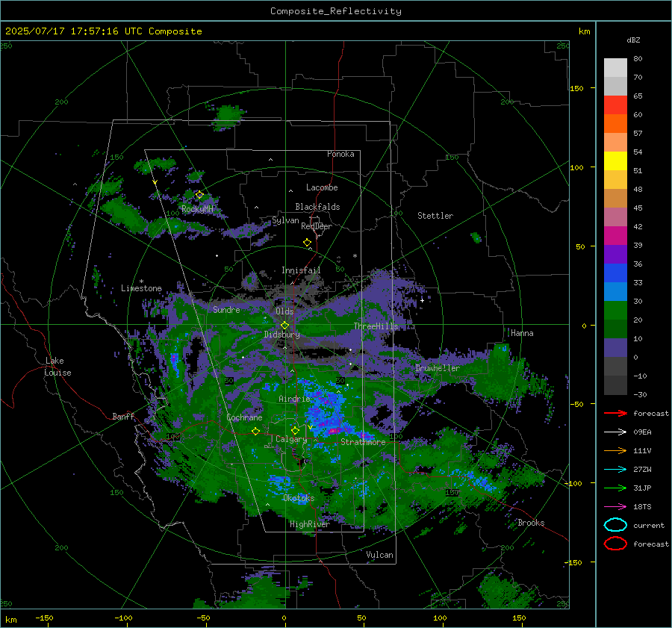Click the Sylvan label
The height and width of the screenshot is (628, 672).
285,220
